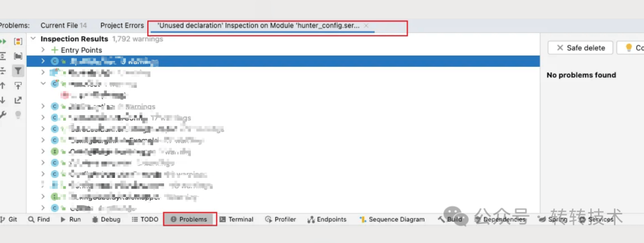Open the Profiler tool window
Viewport: 644px width, 243px height.
pos(280,219)
